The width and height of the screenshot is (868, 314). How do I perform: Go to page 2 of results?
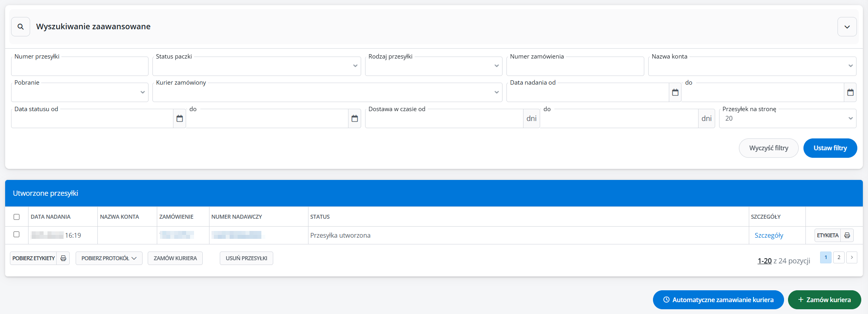coord(839,257)
